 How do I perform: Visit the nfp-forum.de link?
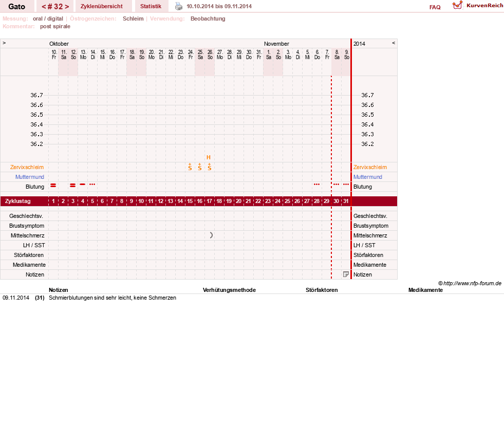(472, 283)
